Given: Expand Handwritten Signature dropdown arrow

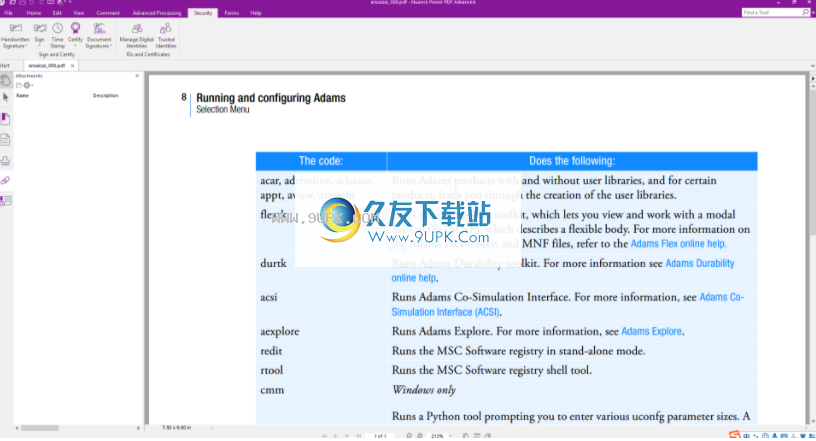Looking at the screenshot, I should coord(26,46).
